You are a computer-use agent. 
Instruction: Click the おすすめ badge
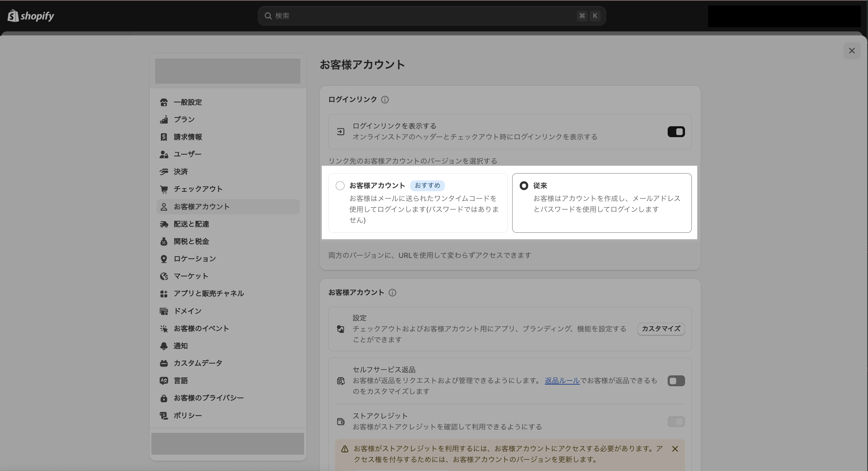(428, 185)
